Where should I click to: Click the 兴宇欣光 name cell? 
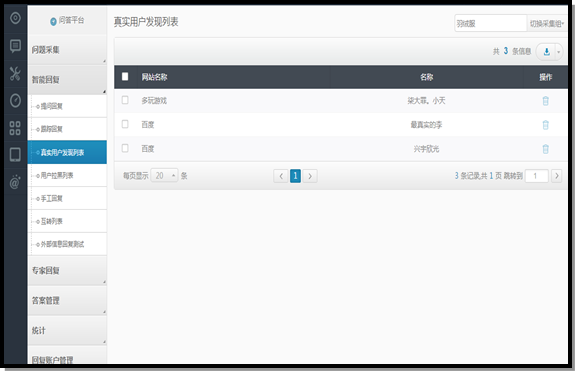tap(426, 149)
